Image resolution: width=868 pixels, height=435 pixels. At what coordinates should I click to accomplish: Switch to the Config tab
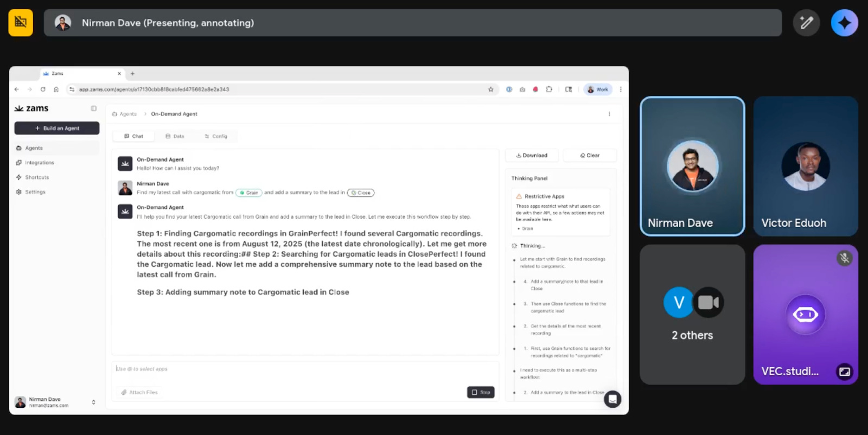216,136
